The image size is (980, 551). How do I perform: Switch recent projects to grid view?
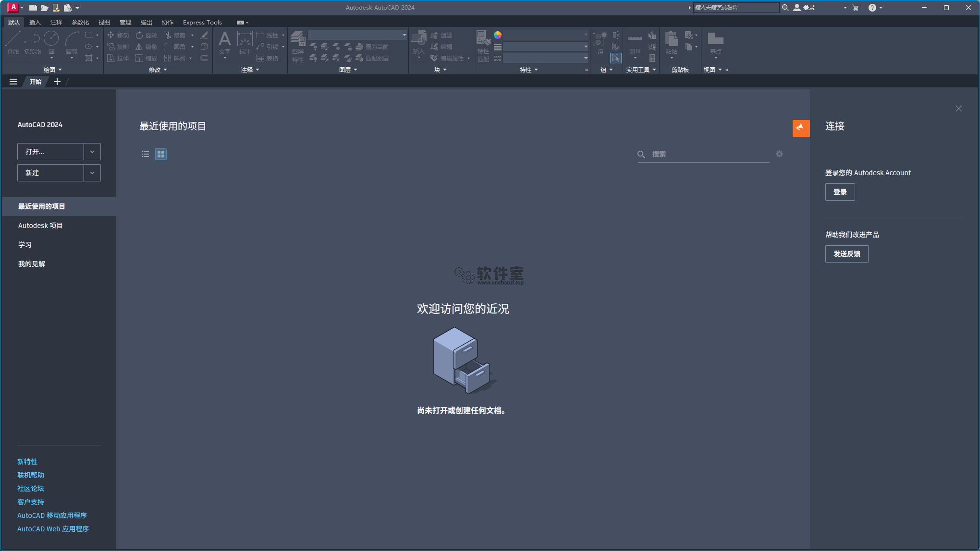click(161, 154)
